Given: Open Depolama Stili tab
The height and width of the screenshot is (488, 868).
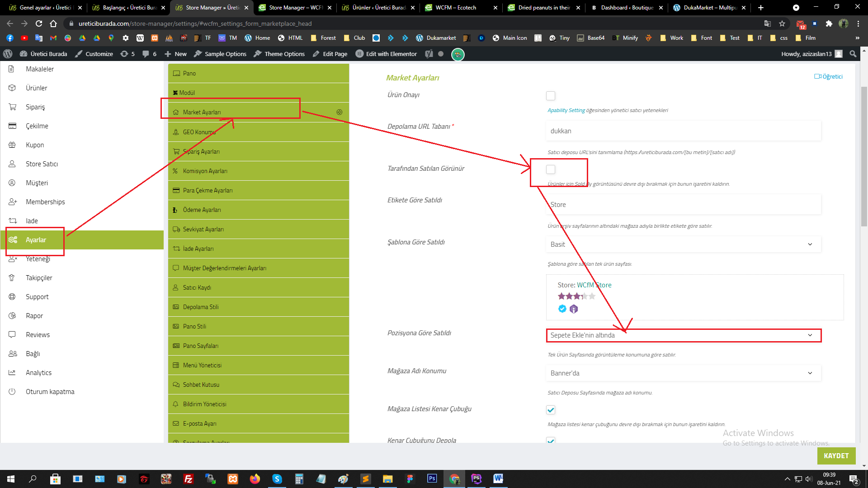Looking at the screenshot, I should coord(259,307).
